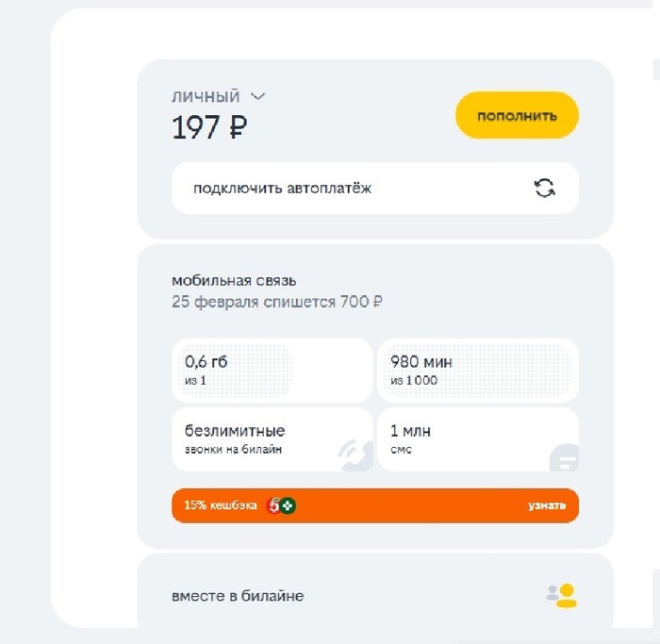Click the phone handset icon
Screen dimensions: 660x644
(355, 454)
